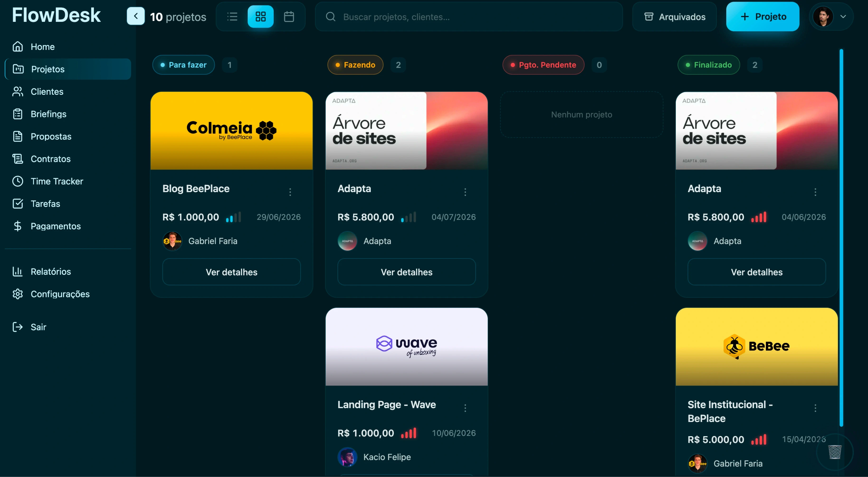
Task: Open the three-dot menu on Site Institucional - BePlace
Action: [815, 408]
